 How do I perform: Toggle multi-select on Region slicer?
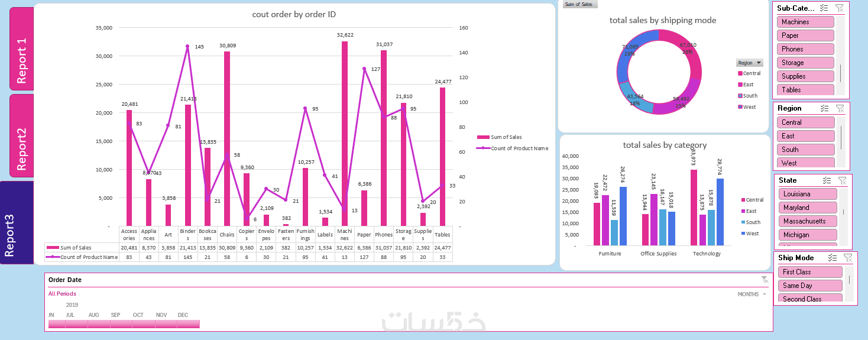click(824, 108)
